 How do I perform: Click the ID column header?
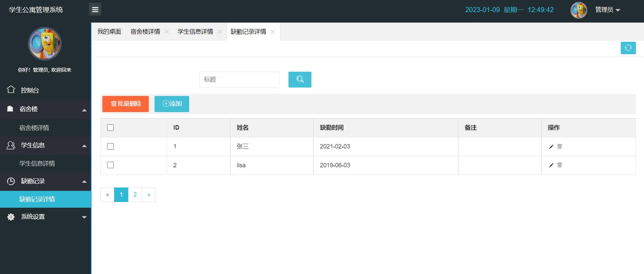click(x=199, y=128)
